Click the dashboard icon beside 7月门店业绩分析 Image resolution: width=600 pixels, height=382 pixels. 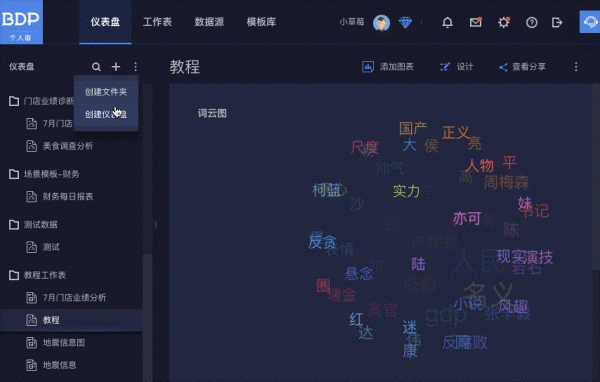31,297
